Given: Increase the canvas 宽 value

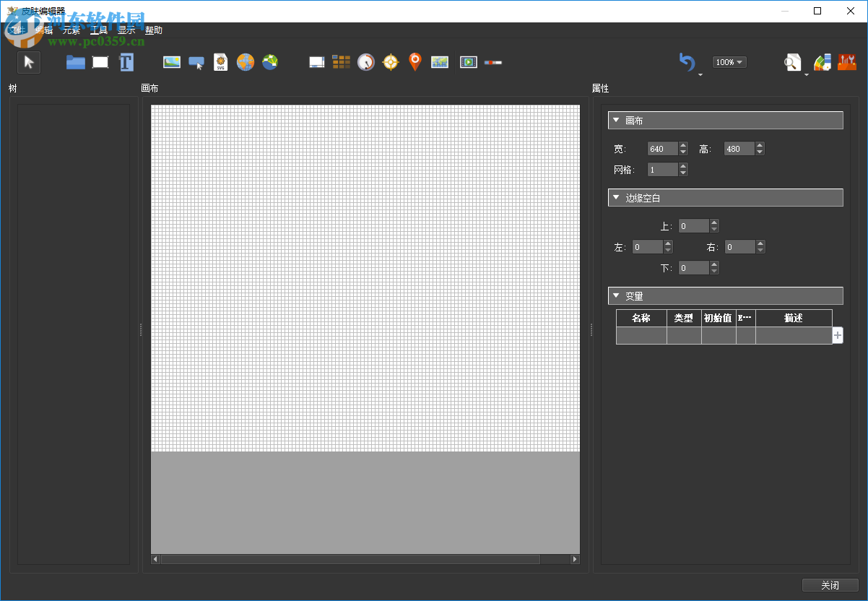Looking at the screenshot, I should point(683,145).
